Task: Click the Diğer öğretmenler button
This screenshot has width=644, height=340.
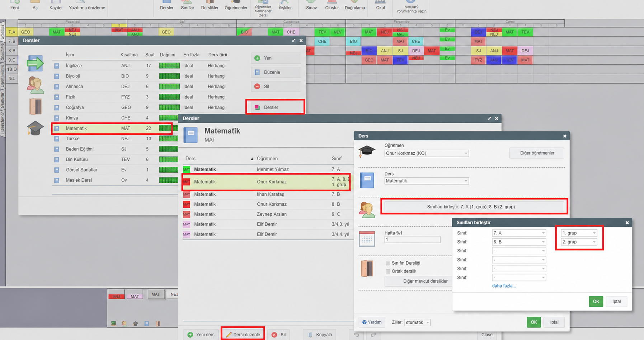Action: coord(537,153)
